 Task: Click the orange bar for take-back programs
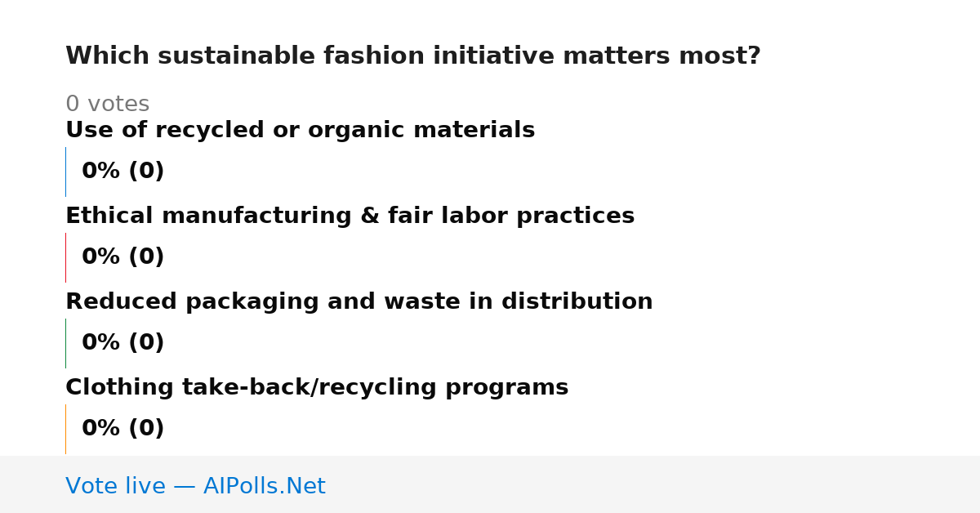click(x=65, y=429)
